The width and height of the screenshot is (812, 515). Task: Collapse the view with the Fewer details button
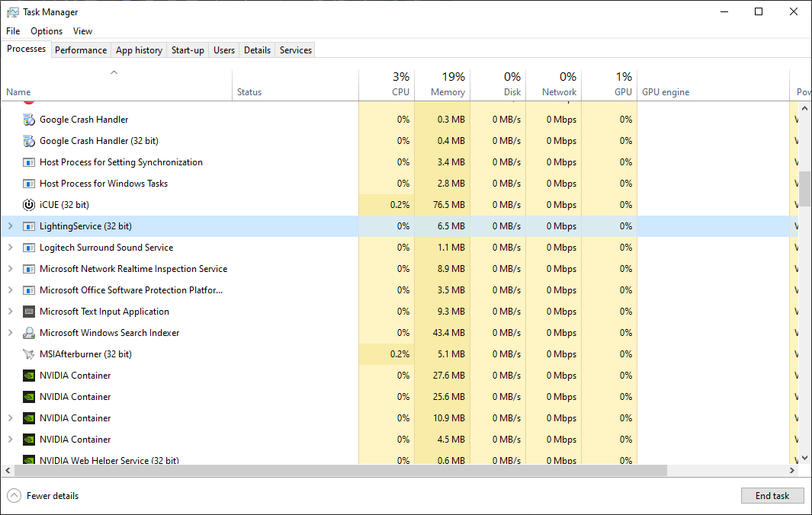click(43, 496)
